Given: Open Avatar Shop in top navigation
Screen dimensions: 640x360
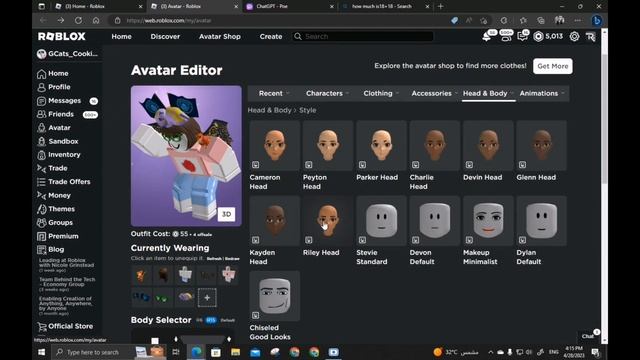Looking at the screenshot, I should click(x=220, y=36).
